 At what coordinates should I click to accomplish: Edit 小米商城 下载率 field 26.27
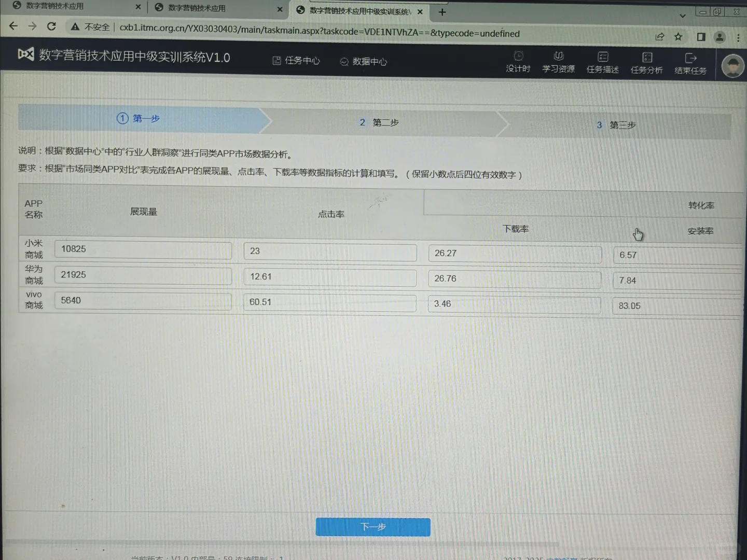515,254
